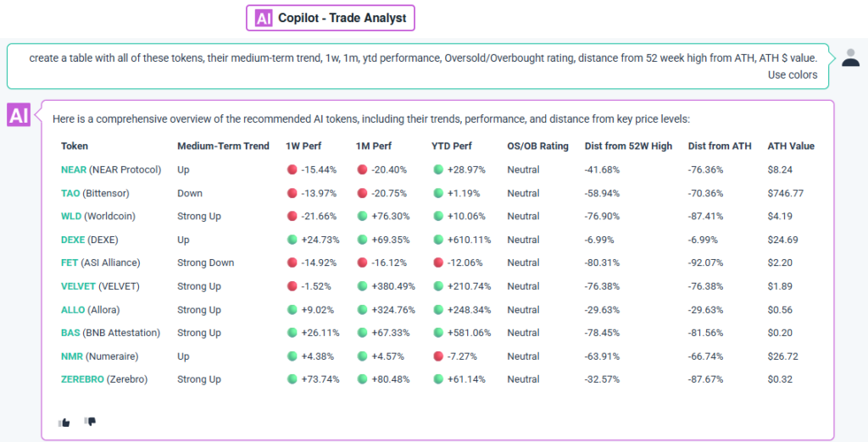Click the red dot beside -21.66%

pos(292,216)
